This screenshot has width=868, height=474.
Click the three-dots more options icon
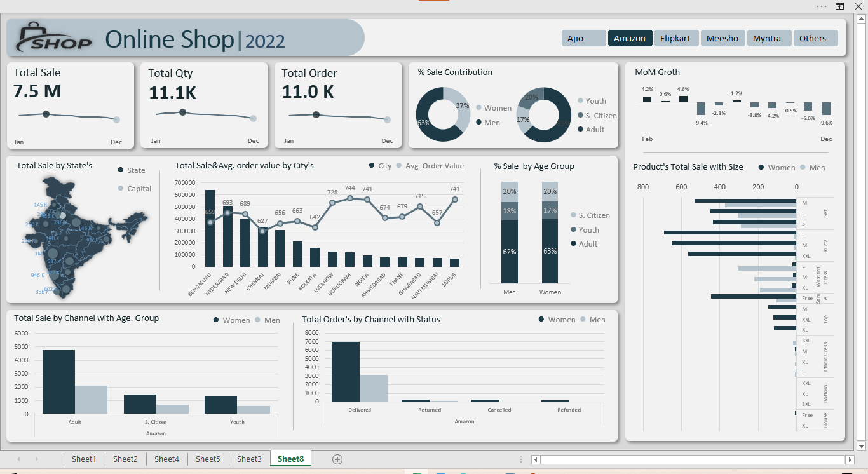(x=822, y=6)
